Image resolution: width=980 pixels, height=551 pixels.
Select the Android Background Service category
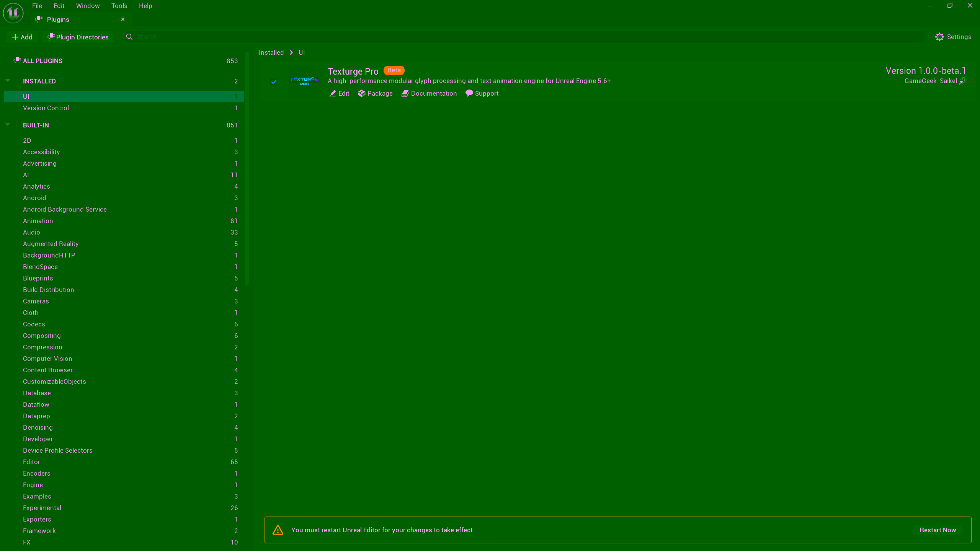pos(124,209)
